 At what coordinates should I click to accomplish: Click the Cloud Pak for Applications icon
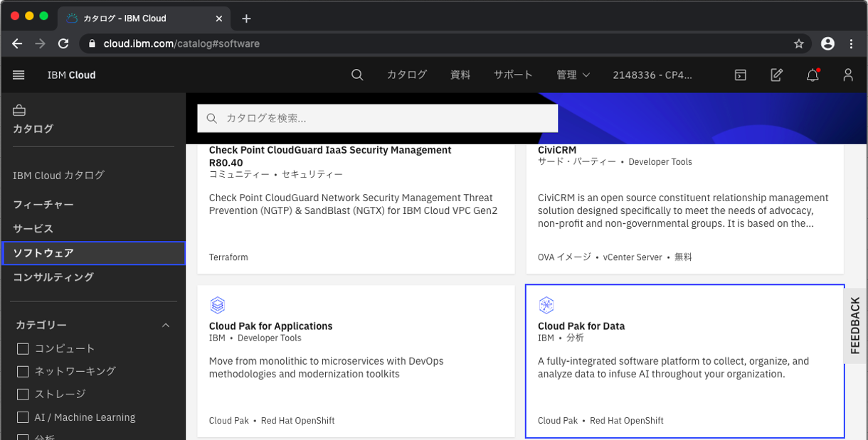pos(218,306)
